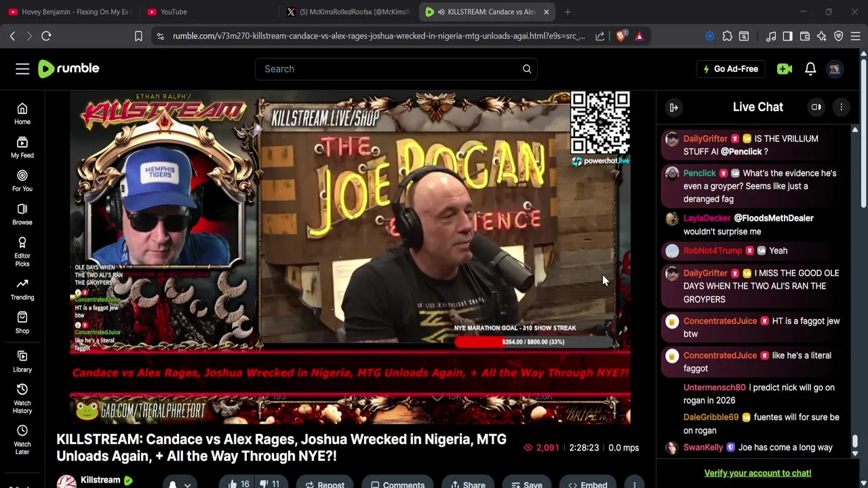Open Library in the sidebar
The image size is (868, 488).
(22, 361)
